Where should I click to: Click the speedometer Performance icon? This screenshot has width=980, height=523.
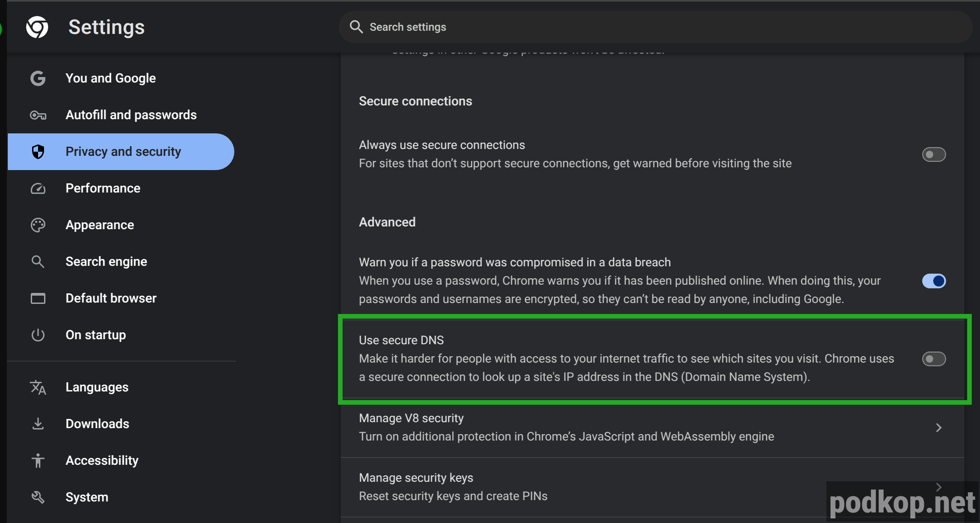point(38,188)
